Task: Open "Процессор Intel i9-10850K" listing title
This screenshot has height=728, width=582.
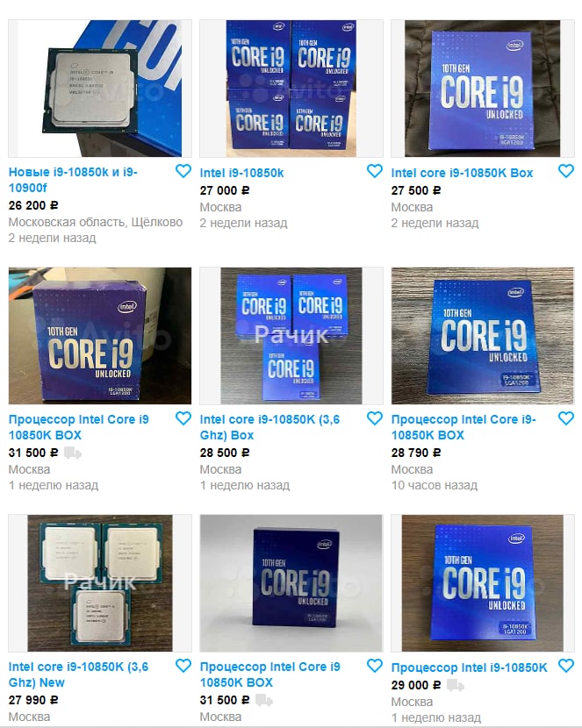Action: 469,667
